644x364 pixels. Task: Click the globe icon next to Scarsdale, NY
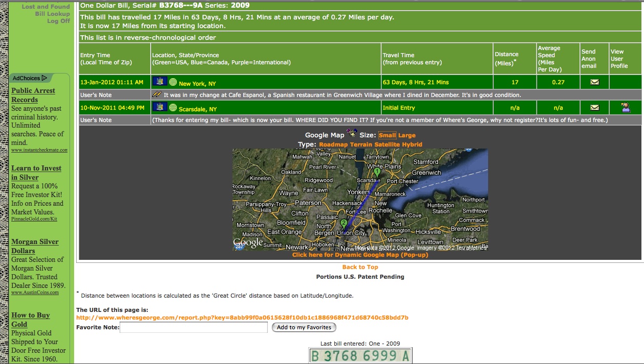pos(173,108)
